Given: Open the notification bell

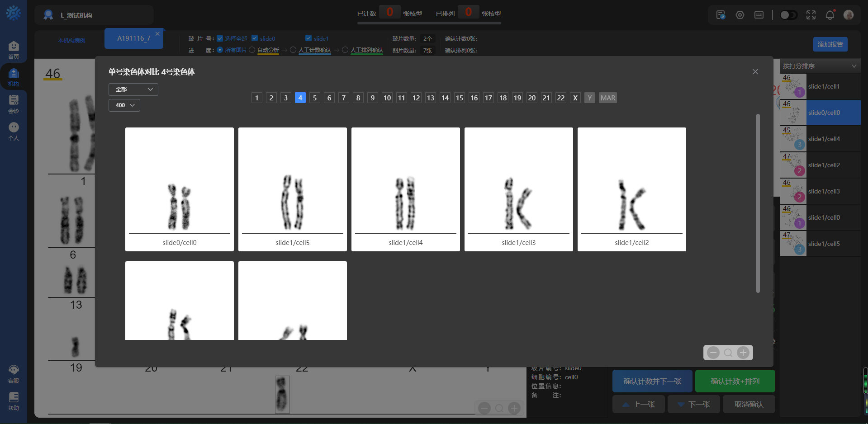Looking at the screenshot, I should pyautogui.click(x=830, y=15).
